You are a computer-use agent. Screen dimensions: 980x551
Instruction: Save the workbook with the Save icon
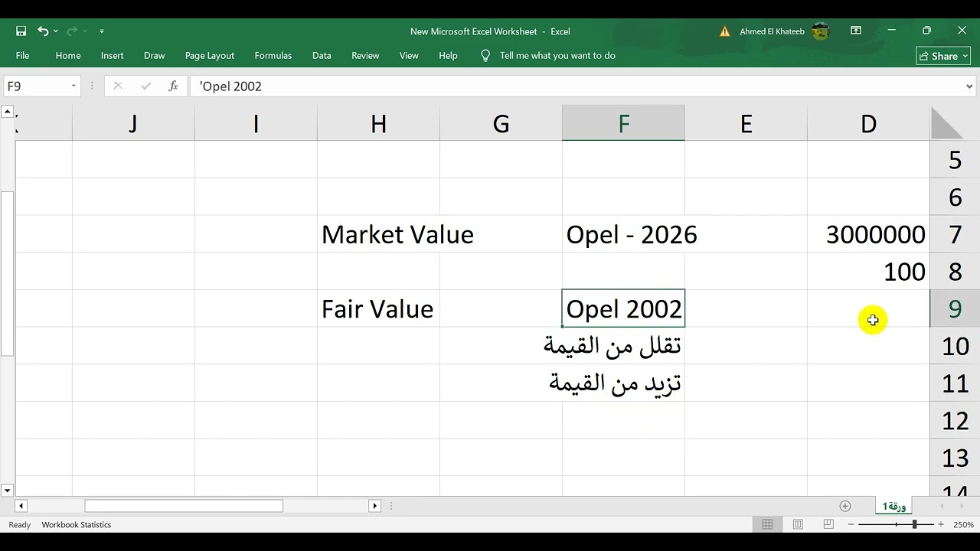click(x=21, y=31)
